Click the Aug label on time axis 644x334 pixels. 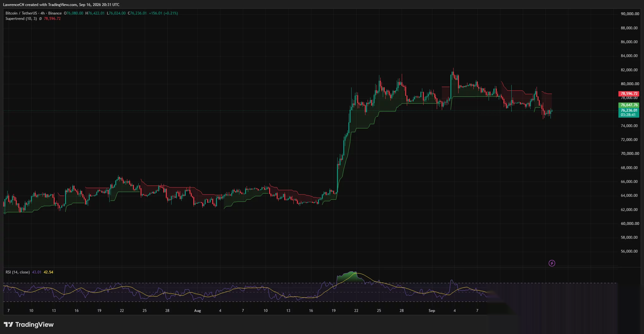pyautogui.click(x=197, y=311)
